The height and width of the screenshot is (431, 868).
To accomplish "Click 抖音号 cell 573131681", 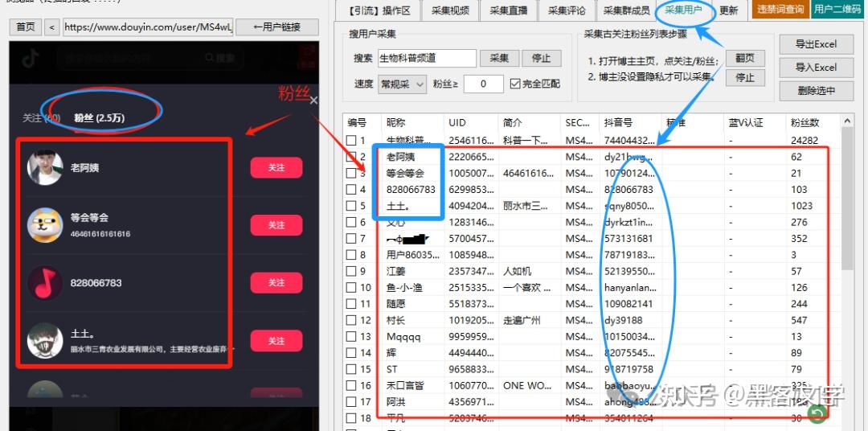I will point(630,239).
